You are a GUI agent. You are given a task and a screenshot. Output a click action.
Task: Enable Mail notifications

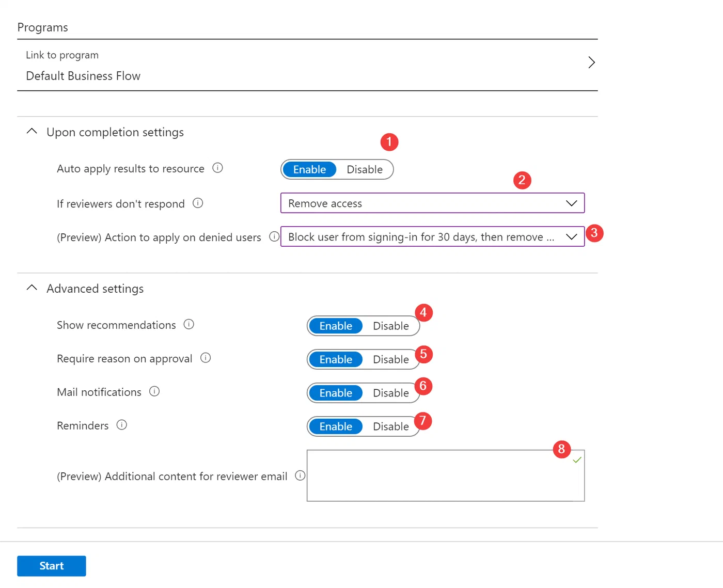(x=336, y=393)
